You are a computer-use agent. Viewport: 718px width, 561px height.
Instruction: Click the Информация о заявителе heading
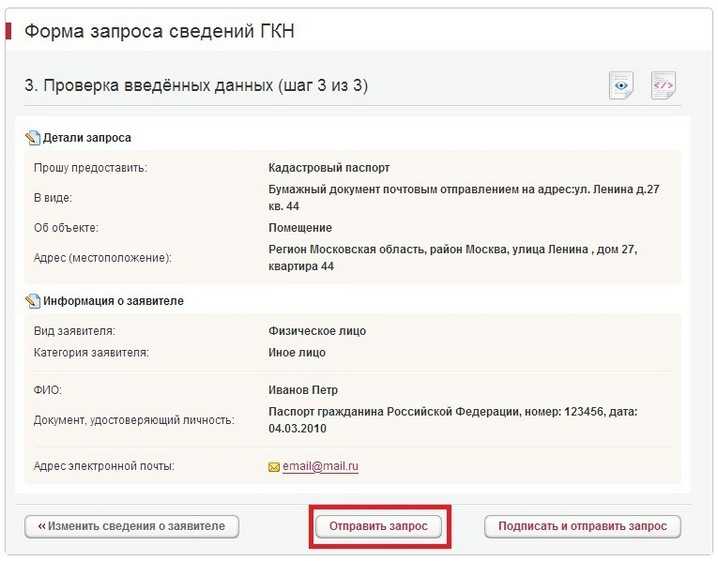[x=113, y=300]
